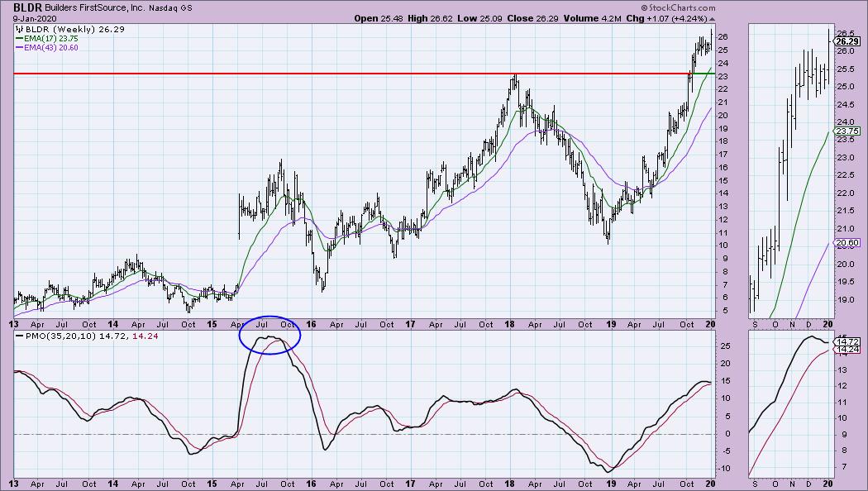Screen dimensions: 868x491
Task: Click the -10 label on the PMO axis
Action: click(724, 469)
